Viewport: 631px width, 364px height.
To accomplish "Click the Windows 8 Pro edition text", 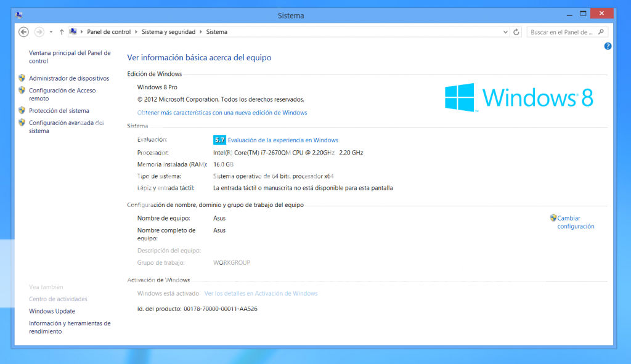I will pos(157,87).
